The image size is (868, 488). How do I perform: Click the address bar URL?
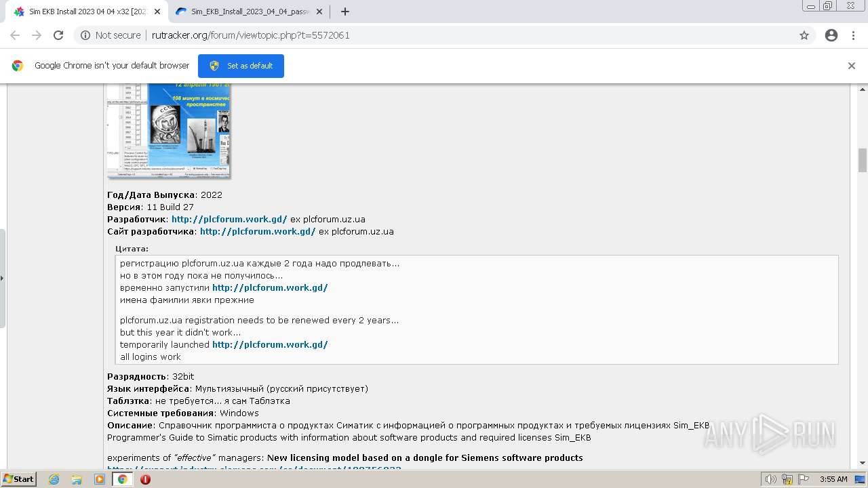251,35
